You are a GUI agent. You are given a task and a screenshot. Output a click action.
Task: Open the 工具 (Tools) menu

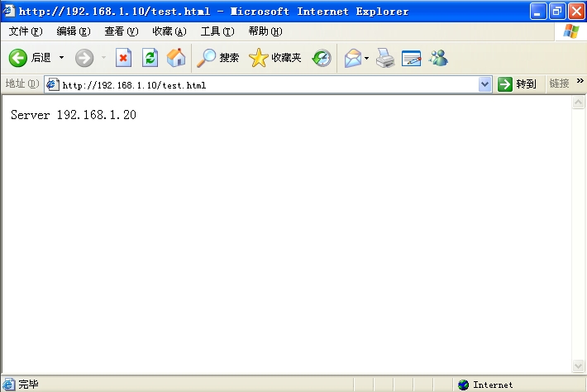pyautogui.click(x=217, y=31)
